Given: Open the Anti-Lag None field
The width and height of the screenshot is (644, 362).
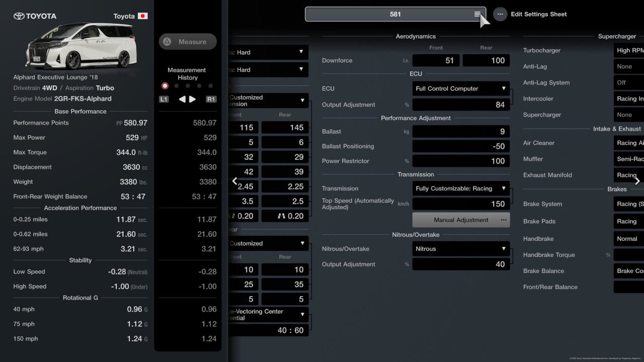Looking at the screenshot, I should (629, 66).
